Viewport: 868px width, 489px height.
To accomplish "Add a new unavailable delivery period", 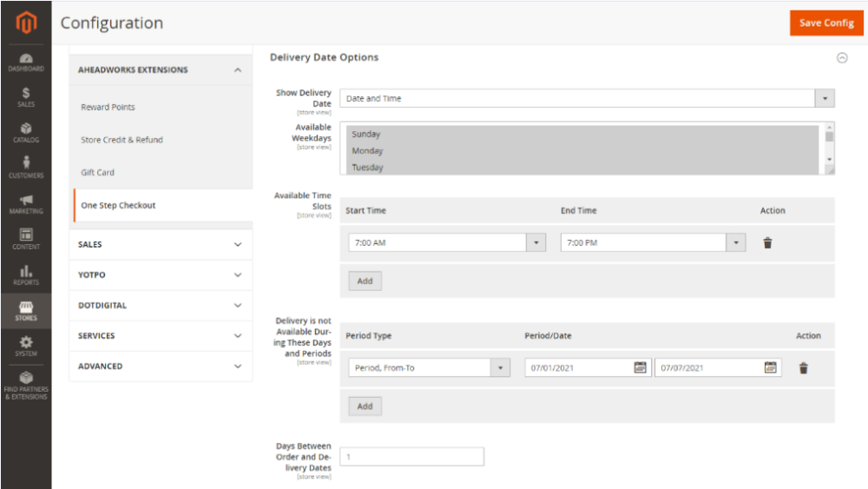I will (x=365, y=406).
